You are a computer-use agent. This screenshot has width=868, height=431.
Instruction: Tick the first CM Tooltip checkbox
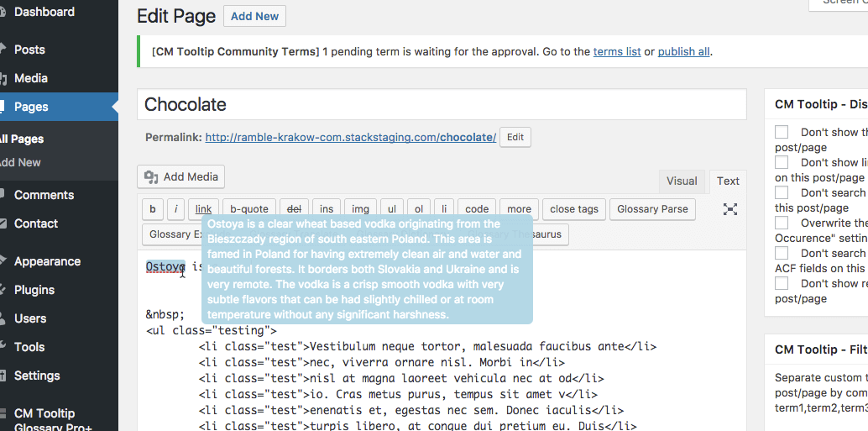pos(782,132)
